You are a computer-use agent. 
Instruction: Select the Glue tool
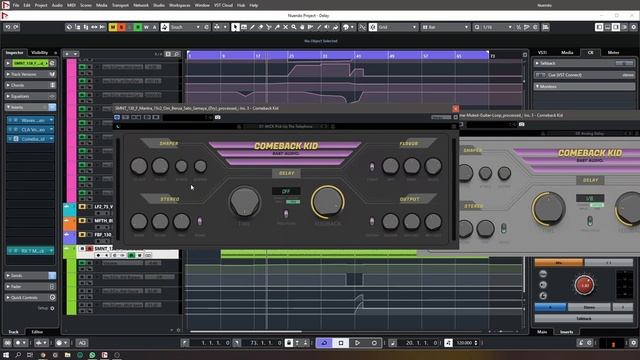click(x=277, y=27)
